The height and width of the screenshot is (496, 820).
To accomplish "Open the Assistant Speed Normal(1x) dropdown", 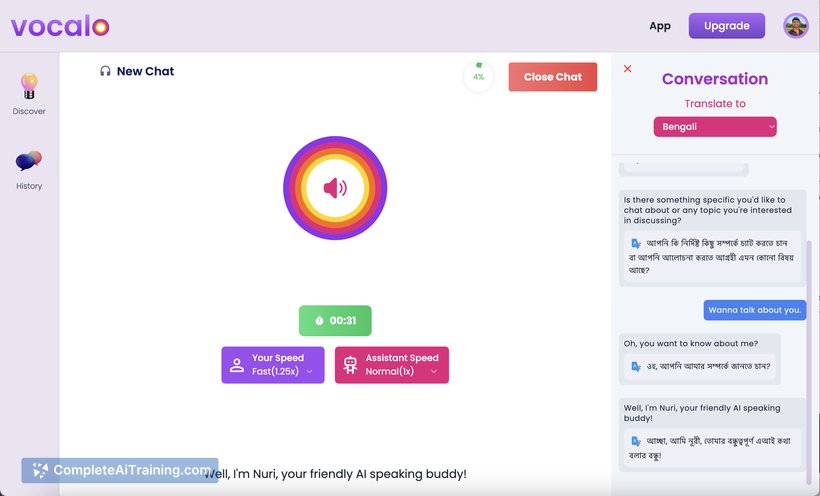I will pyautogui.click(x=391, y=365).
